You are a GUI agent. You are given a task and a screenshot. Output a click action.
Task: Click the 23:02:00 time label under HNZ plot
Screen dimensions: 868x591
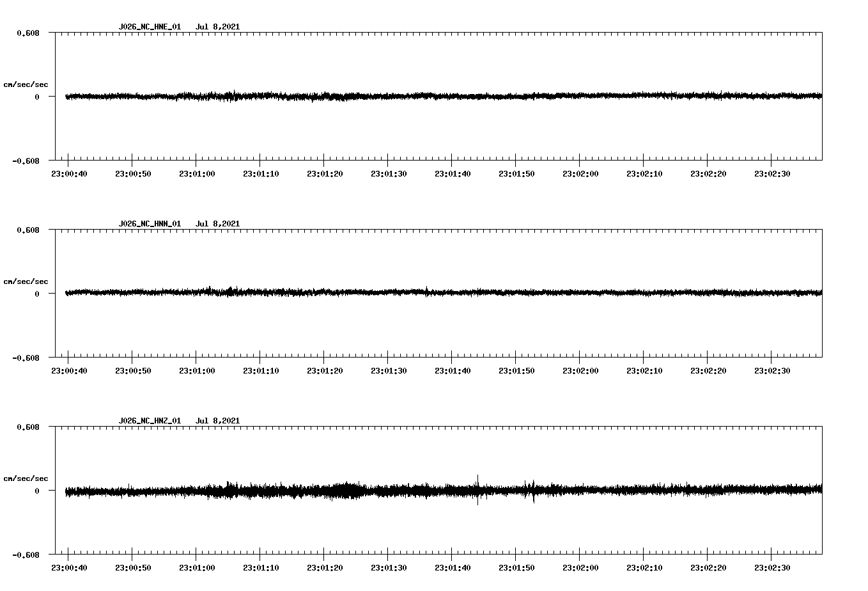(x=580, y=568)
